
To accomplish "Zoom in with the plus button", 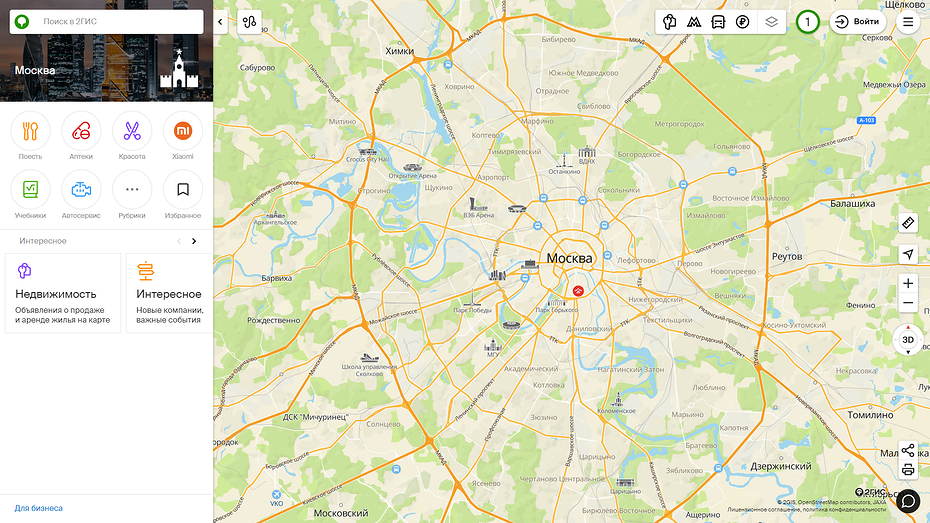I will [908, 283].
